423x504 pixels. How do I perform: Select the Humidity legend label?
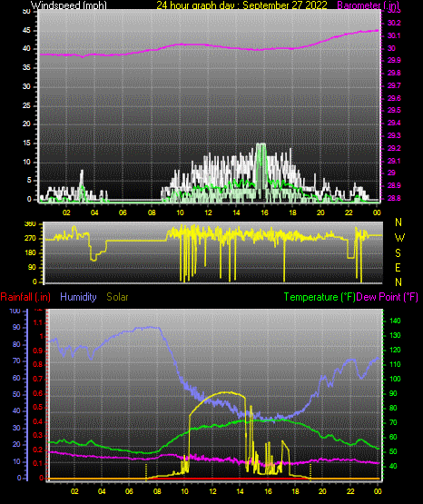[x=78, y=297]
